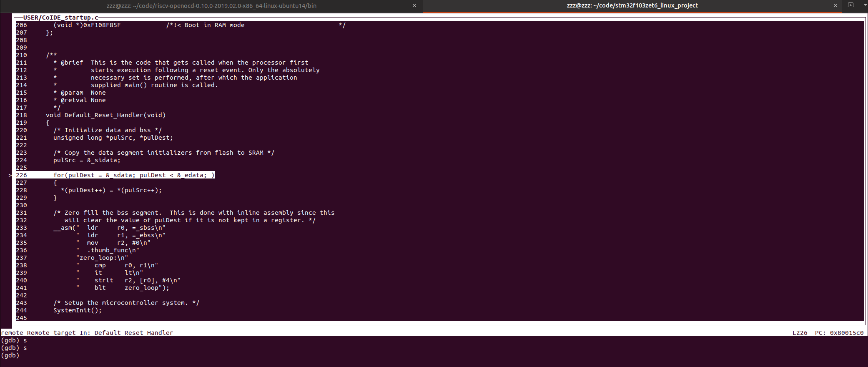Image resolution: width=868 pixels, height=367 pixels.
Task: Click the '(void *)0xF108F85F' line
Action: coord(87,25)
